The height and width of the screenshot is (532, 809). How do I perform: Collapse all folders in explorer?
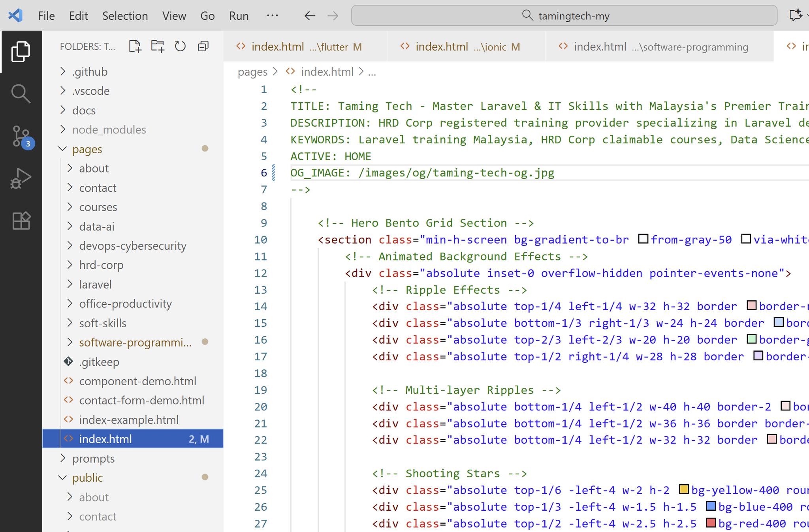coord(203,46)
